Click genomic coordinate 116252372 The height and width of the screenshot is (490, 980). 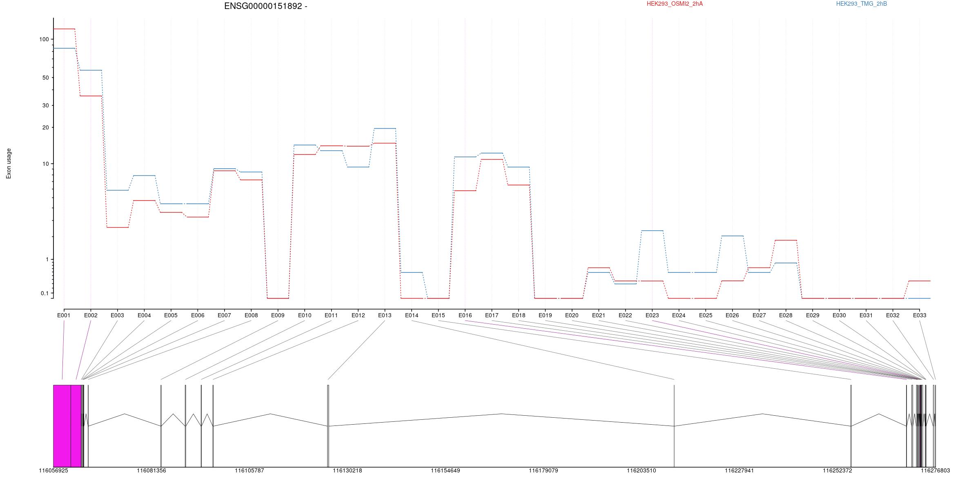837,471
